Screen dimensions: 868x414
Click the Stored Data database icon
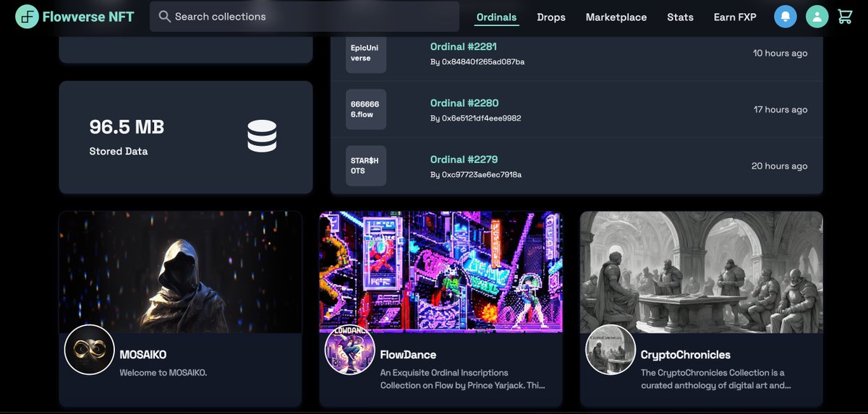(262, 136)
